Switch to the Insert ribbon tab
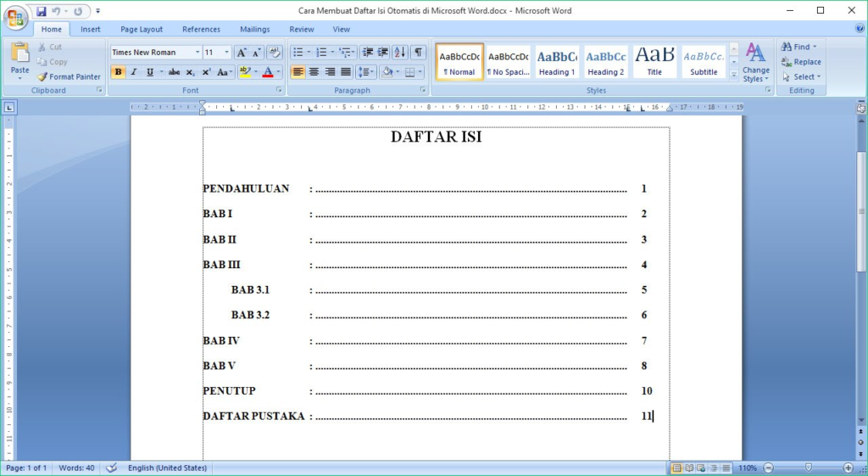 pos(91,29)
